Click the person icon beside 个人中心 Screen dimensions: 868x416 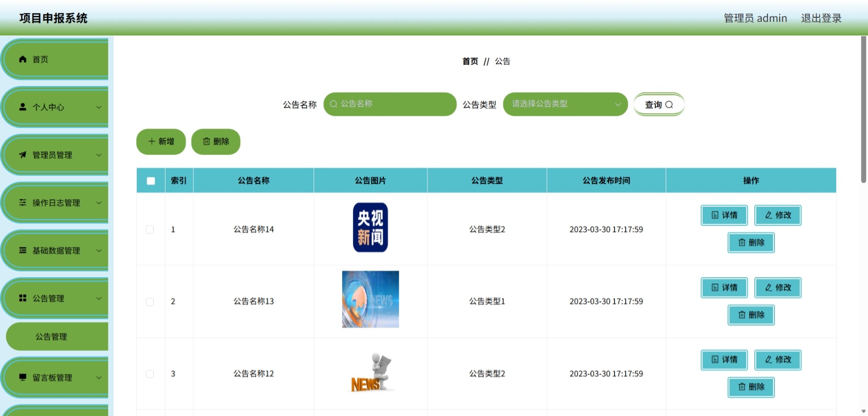coord(23,107)
